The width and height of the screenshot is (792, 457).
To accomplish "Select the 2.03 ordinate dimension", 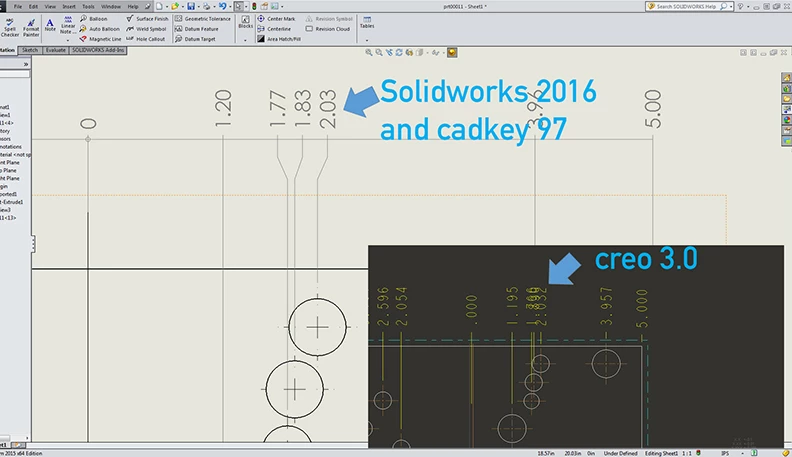I will pyautogui.click(x=327, y=109).
